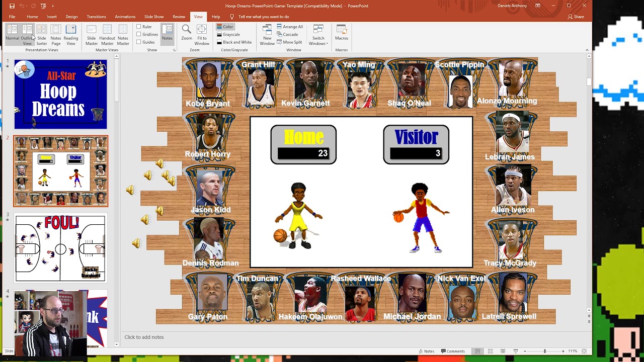The image size is (644, 362).
Task: Open the Handout Master view
Action: click(107, 35)
